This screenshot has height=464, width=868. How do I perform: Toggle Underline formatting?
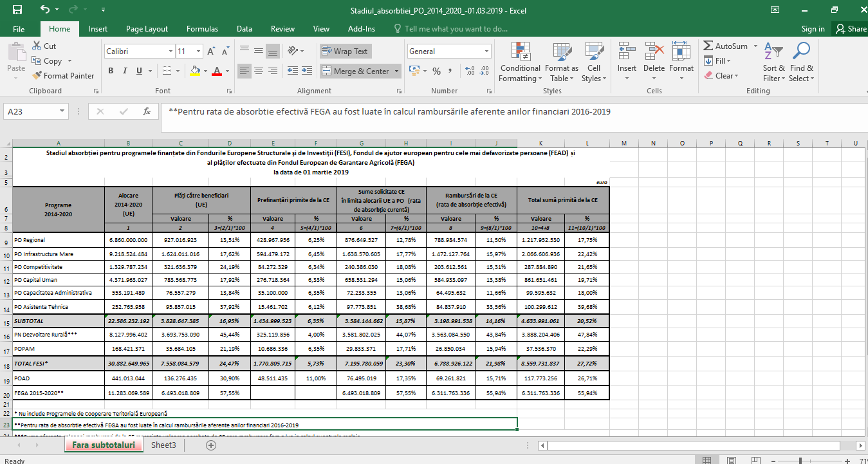(x=139, y=71)
